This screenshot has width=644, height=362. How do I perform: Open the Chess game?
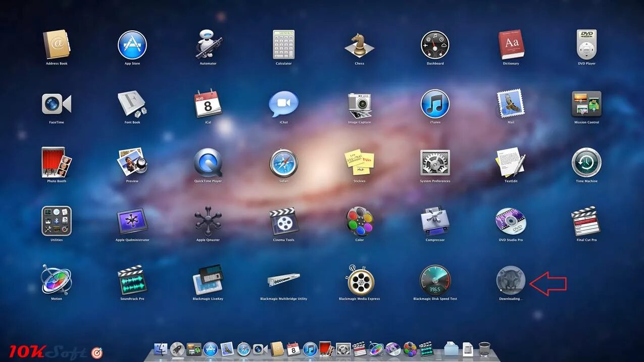360,45
